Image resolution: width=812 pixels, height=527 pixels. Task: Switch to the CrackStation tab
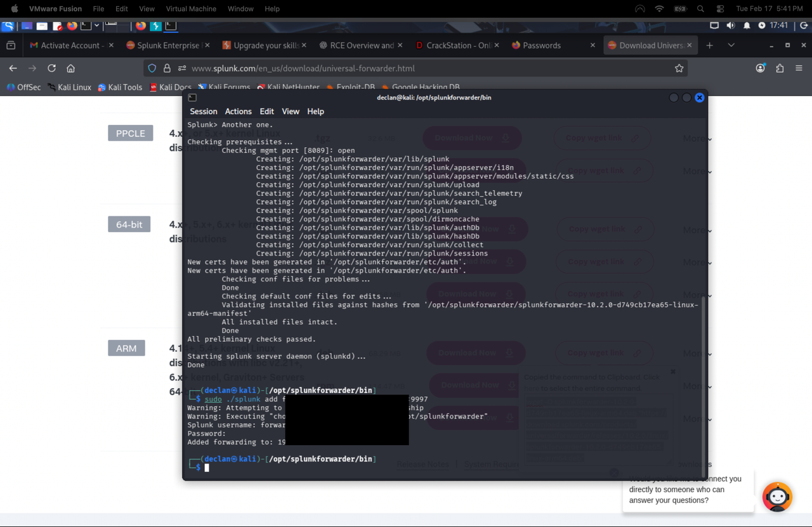tap(457, 46)
